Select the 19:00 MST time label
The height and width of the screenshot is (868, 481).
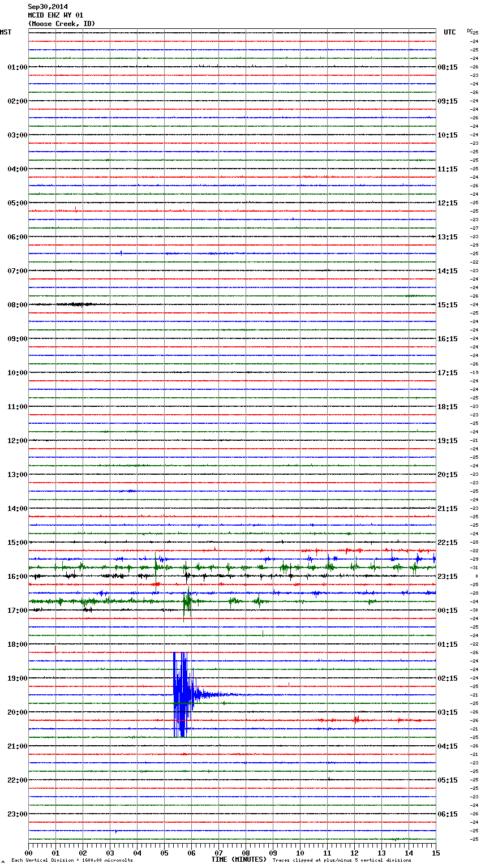tap(18, 678)
